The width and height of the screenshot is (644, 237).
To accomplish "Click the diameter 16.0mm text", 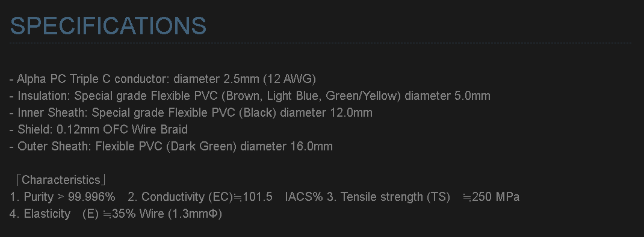I will (286, 146).
